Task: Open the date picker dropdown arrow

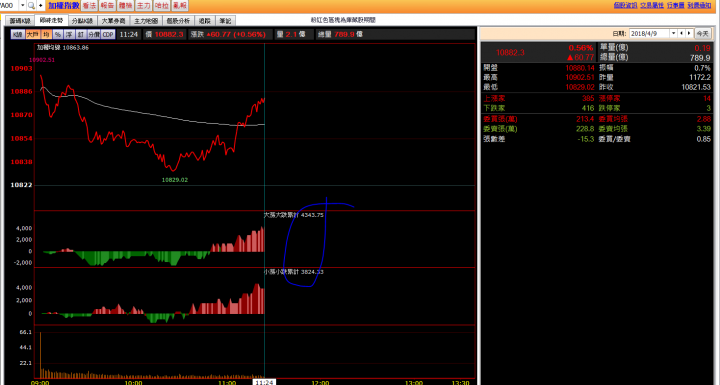Action: point(674,34)
